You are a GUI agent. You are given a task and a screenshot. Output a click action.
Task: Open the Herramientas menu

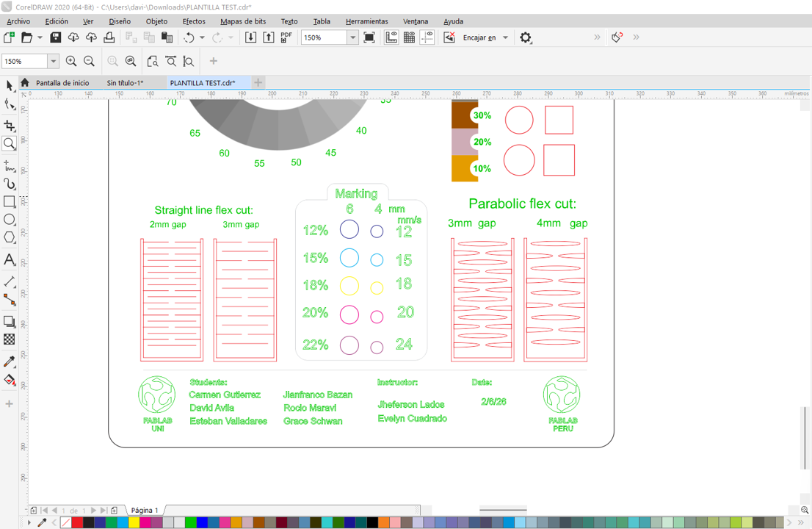point(366,21)
